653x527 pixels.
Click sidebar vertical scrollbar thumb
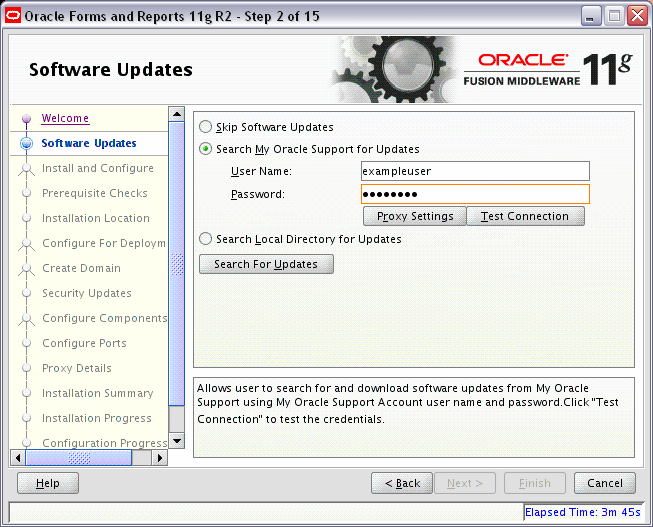[177, 264]
